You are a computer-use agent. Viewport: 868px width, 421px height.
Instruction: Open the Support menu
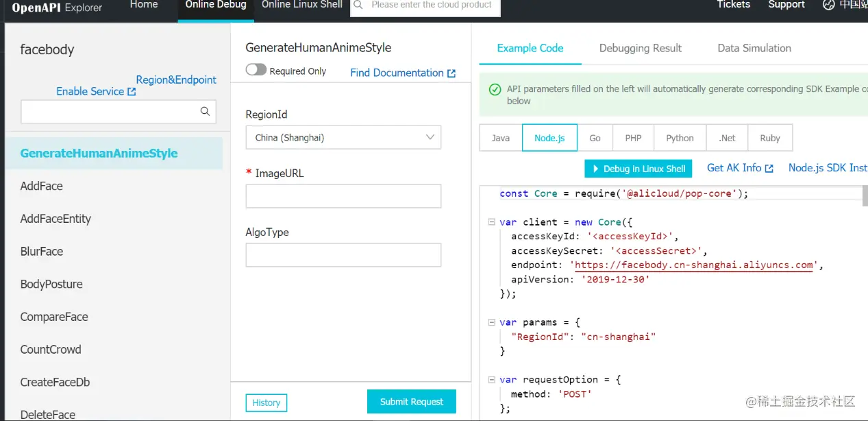pyautogui.click(x=786, y=5)
